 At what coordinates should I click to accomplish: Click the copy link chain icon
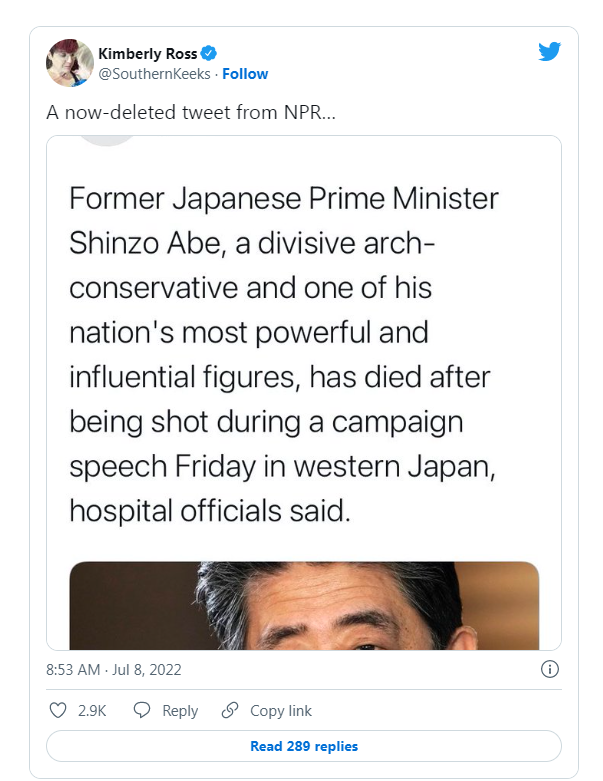tap(230, 710)
